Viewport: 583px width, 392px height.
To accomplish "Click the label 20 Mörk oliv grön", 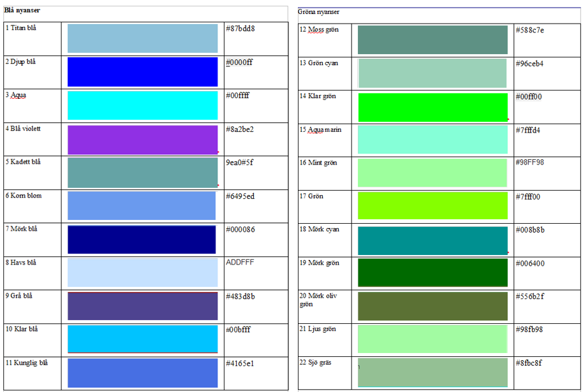I will tap(318, 300).
